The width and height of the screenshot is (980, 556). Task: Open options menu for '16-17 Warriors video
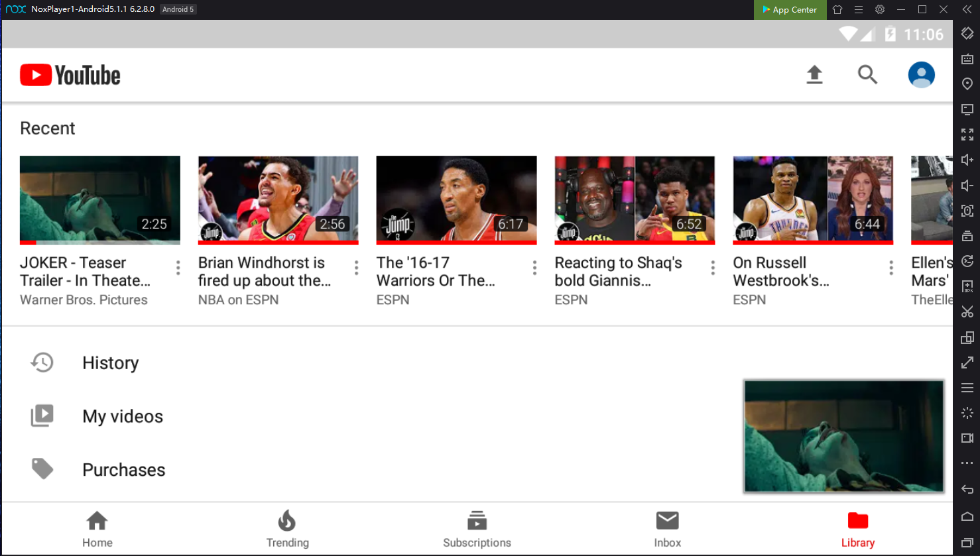534,268
